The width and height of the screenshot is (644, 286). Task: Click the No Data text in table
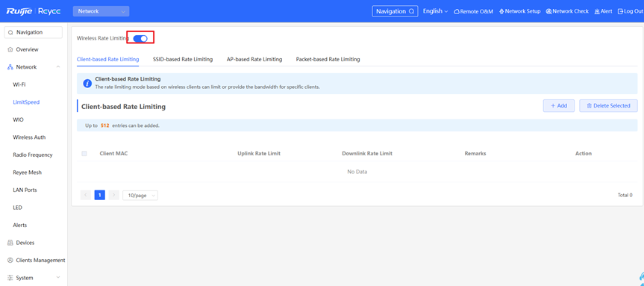pyautogui.click(x=357, y=172)
